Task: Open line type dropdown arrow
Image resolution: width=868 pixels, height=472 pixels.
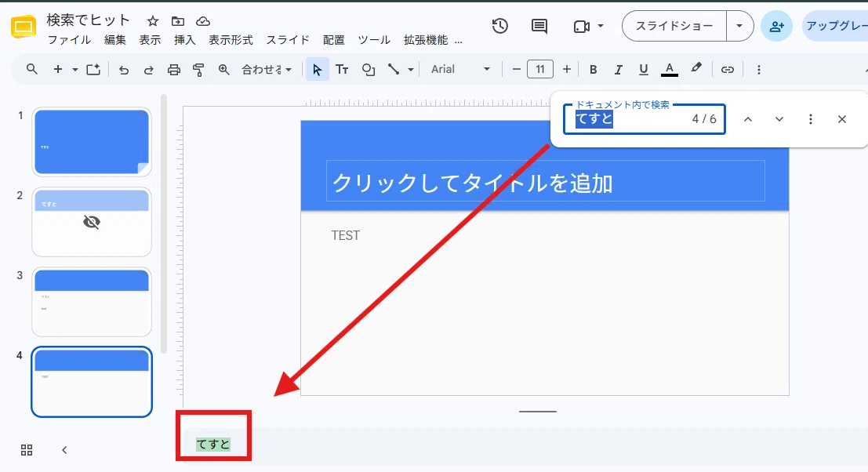Action: click(411, 70)
